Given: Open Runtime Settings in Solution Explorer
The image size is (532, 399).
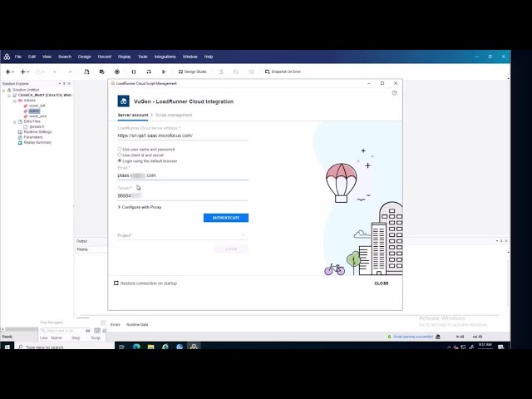Looking at the screenshot, I should [x=37, y=132].
